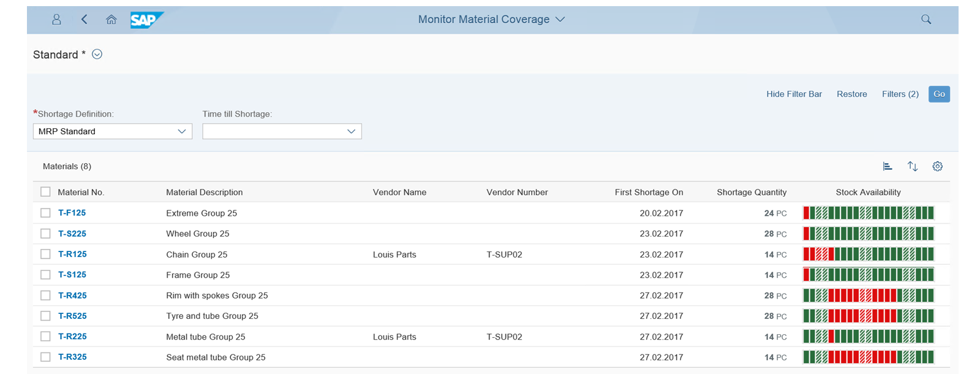
Task: Click 'Louis Parts' in Chain Group row
Action: pos(394,254)
